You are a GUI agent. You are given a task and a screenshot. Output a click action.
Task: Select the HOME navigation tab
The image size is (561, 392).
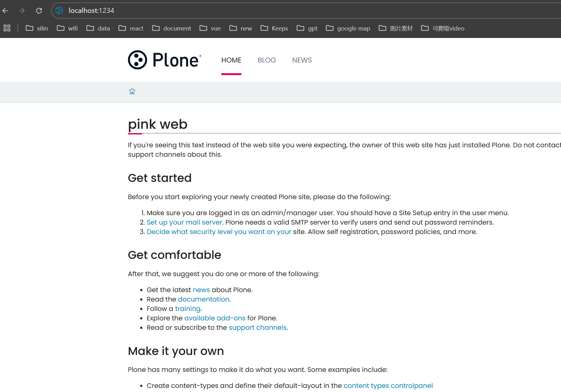tap(231, 60)
